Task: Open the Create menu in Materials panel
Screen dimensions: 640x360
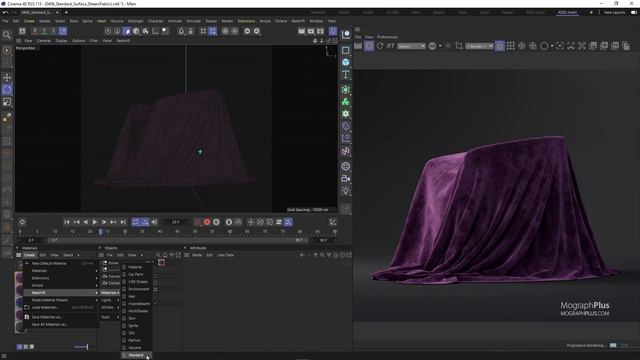Action: click(29, 255)
